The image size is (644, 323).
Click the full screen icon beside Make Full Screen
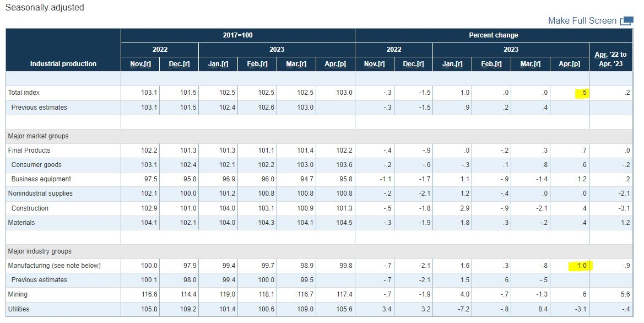point(626,21)
